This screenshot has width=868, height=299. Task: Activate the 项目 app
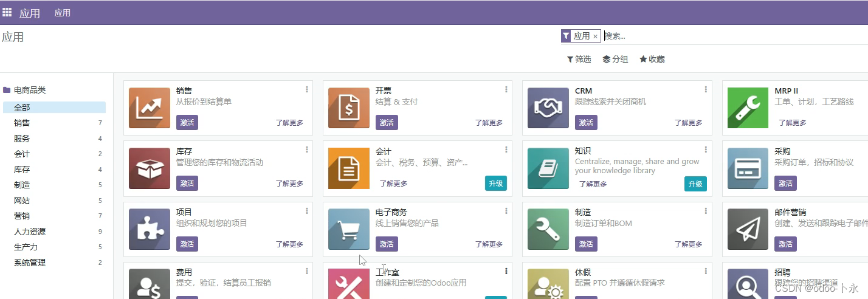tap(187, 244)
